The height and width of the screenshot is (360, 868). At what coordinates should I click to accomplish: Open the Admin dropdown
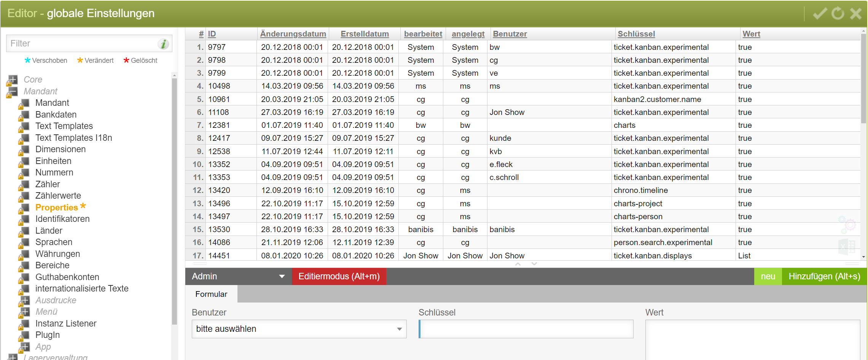coord(238,277)
